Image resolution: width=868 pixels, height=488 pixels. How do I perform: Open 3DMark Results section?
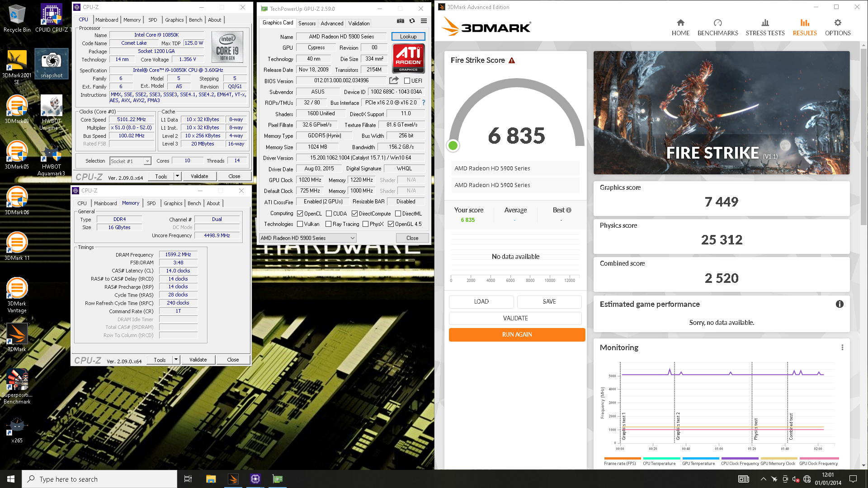tap(805, 28)
